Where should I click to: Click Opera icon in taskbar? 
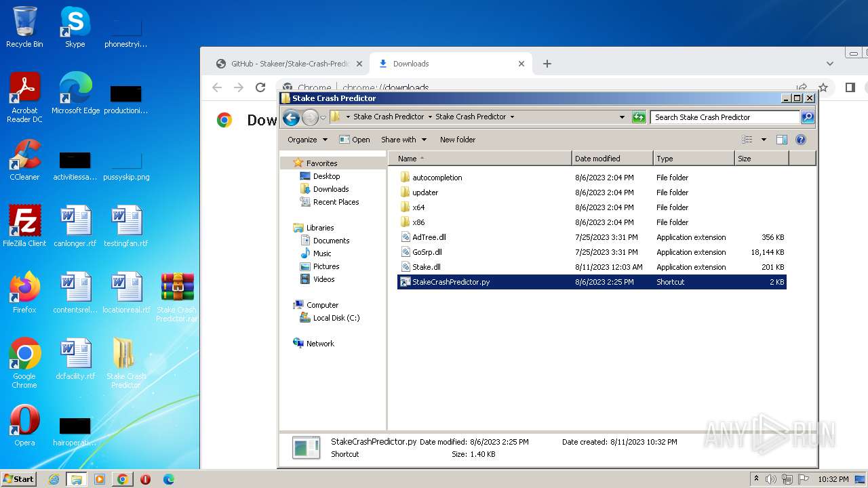click(145, 479)
